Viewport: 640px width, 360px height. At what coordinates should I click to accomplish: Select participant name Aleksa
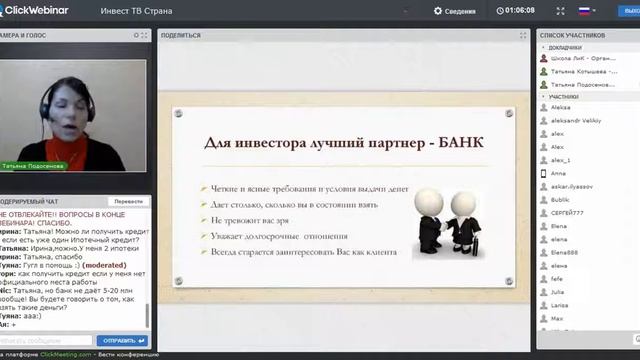click(x=560, y=108)
